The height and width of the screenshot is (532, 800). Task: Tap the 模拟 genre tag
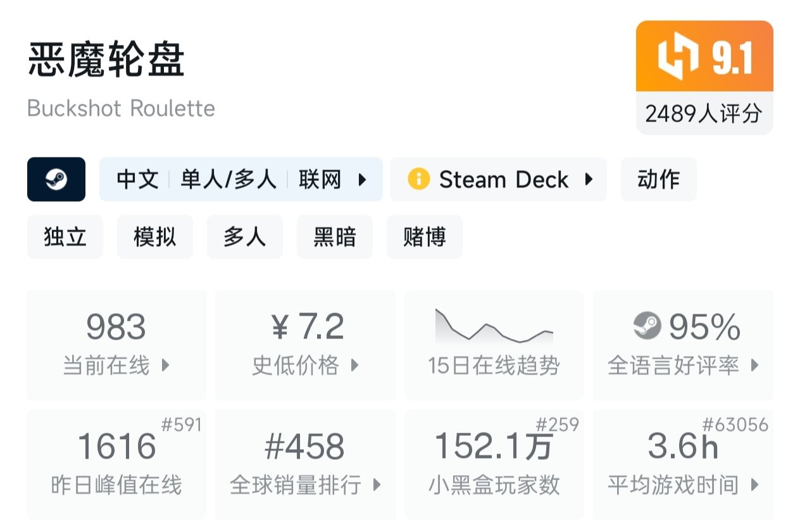(x=154, y=237)
